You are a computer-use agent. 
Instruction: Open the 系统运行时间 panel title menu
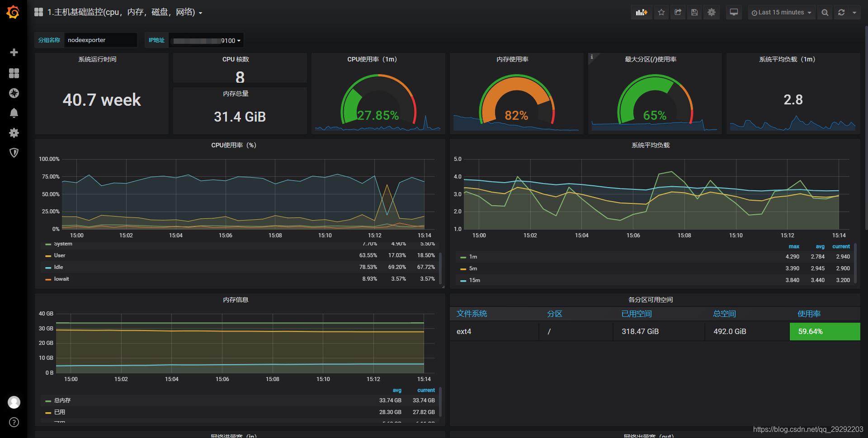(x=97, y=59)
